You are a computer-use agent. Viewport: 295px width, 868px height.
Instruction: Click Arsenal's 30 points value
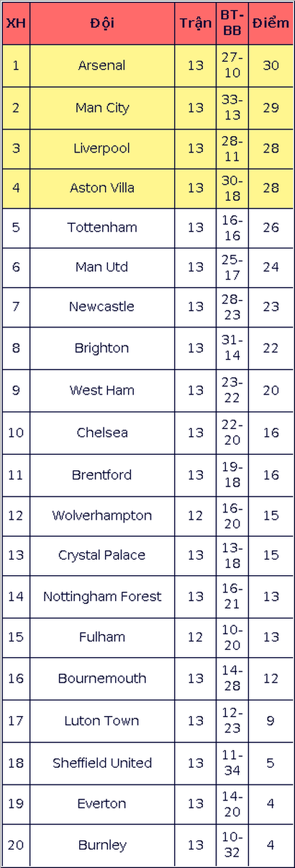[271, 65]
